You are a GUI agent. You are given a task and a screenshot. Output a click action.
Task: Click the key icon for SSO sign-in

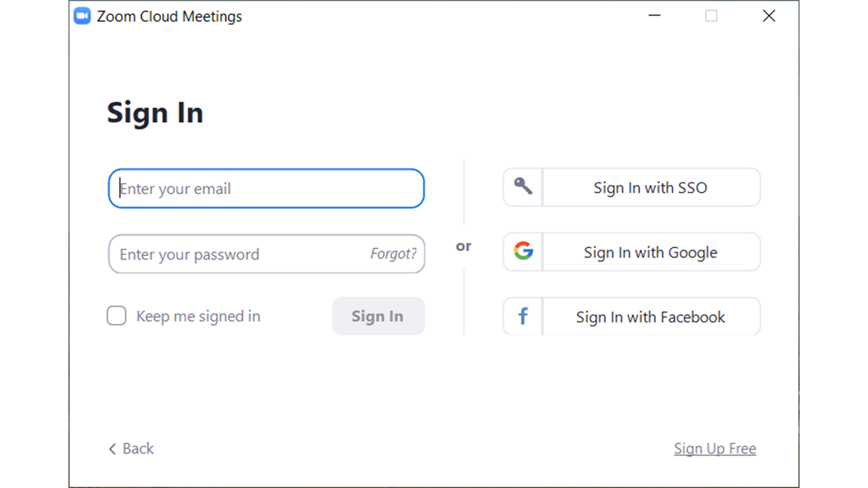[x=523, y=187]
